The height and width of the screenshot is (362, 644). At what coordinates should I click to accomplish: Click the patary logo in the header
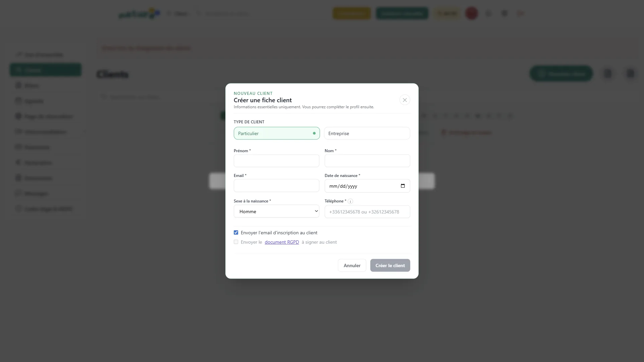(139, 13)
